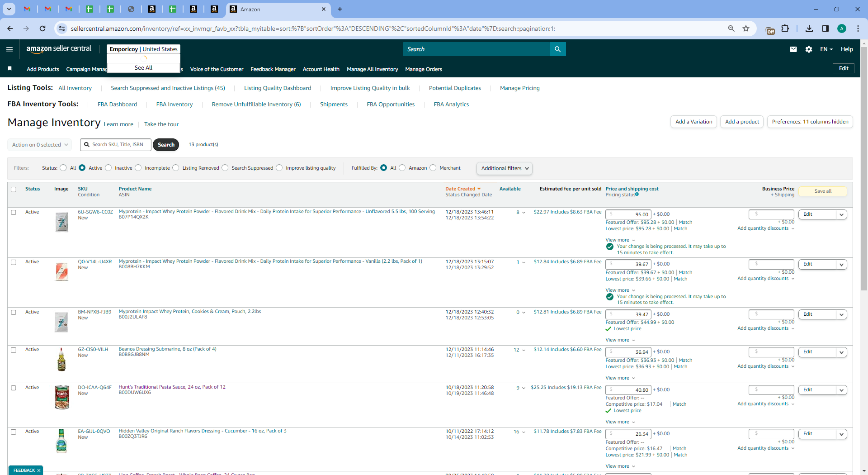This screenshot has width=868, height=475.
Task: Check the box for SKU 6U-SGW6-CC0Z row
Action: point(14,212)
